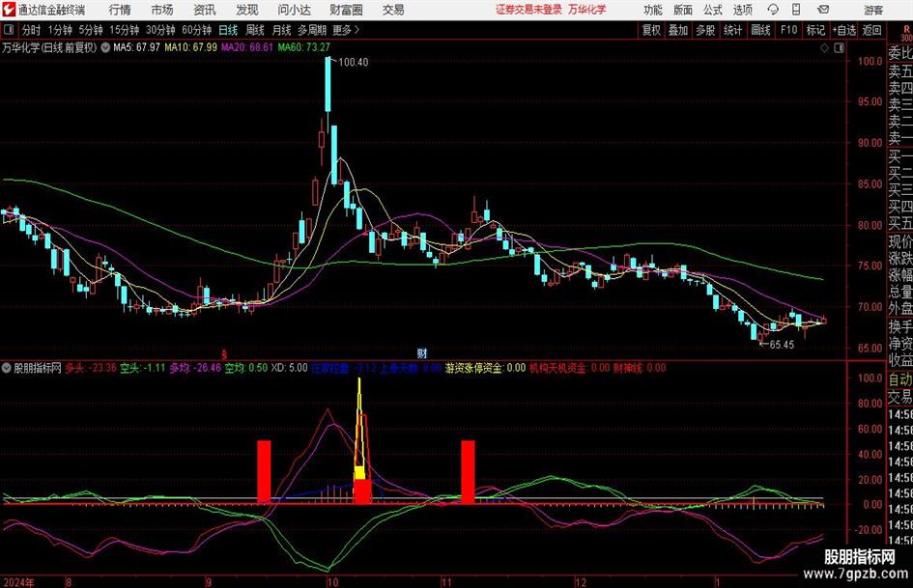
Task: Add stock with +自选 button
Action: (844, 30)
